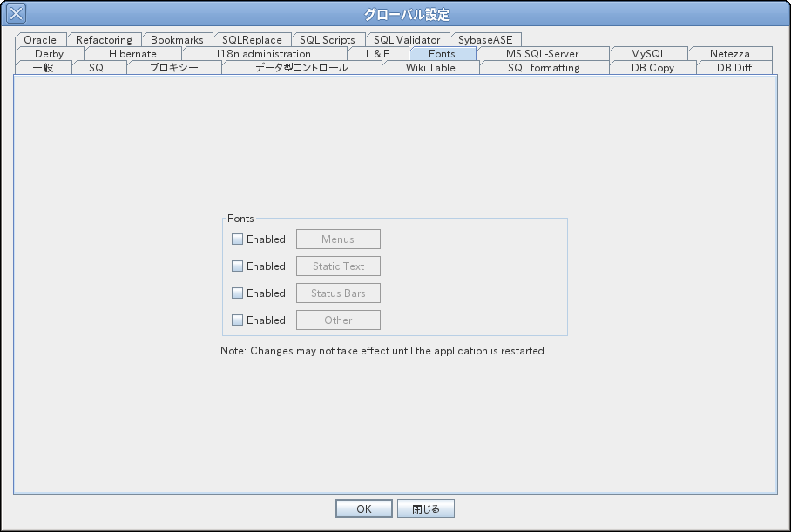Go to the DB Copy tab

point(652,68)
